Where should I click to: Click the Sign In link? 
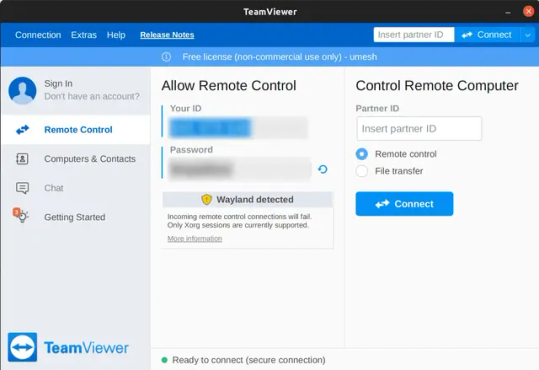click(58, 84)
